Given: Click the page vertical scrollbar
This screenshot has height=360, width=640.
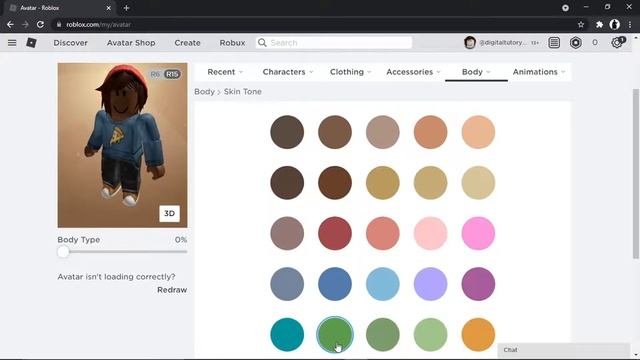Looking at the screenshot, I should tap(635, 173).
